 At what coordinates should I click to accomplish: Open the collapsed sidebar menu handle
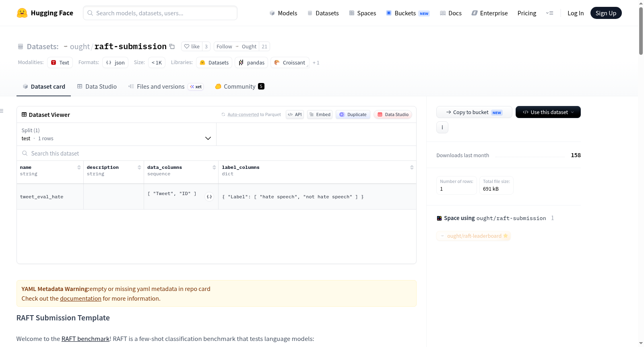pos(2,111)
